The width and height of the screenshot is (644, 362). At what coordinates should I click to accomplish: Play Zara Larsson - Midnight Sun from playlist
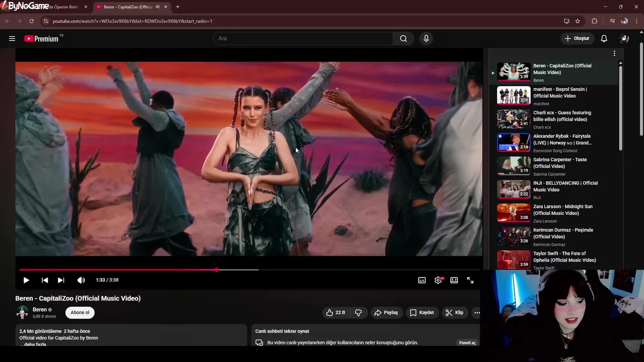(x=555, y=214)
